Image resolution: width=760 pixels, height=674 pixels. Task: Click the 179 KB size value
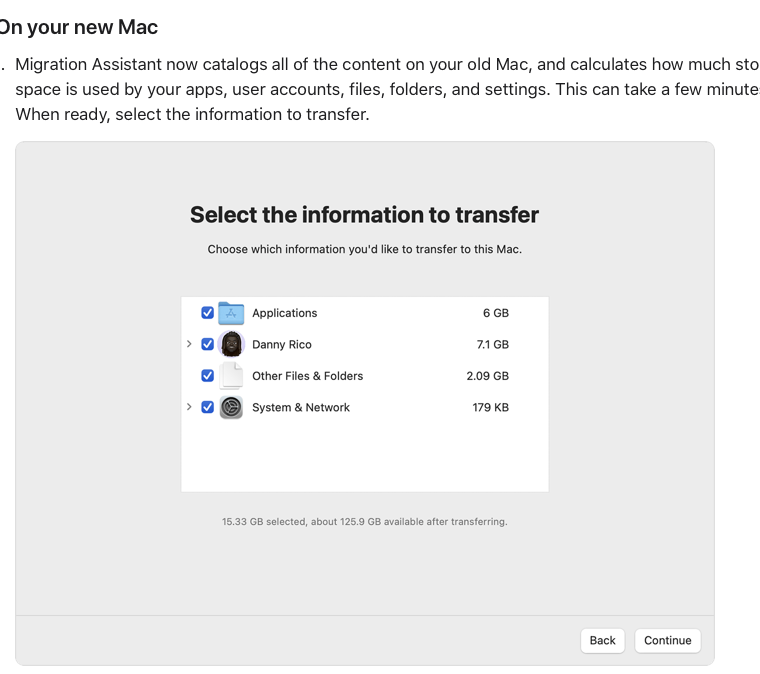tap(490, 407)
